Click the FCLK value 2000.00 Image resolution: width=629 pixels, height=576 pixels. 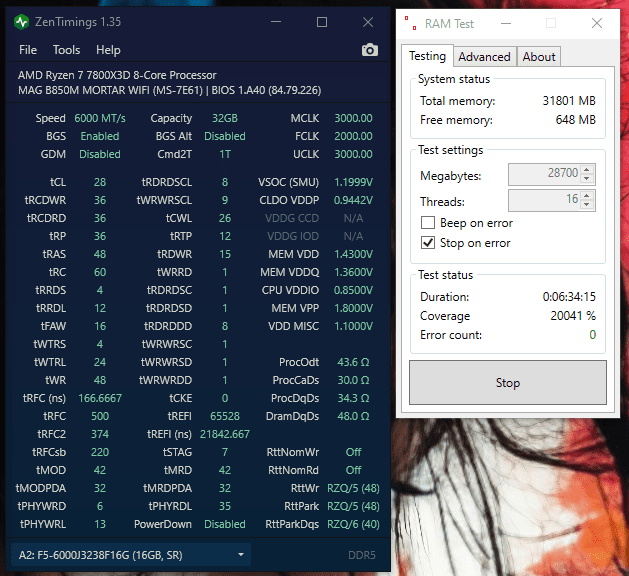pos(353,136)
